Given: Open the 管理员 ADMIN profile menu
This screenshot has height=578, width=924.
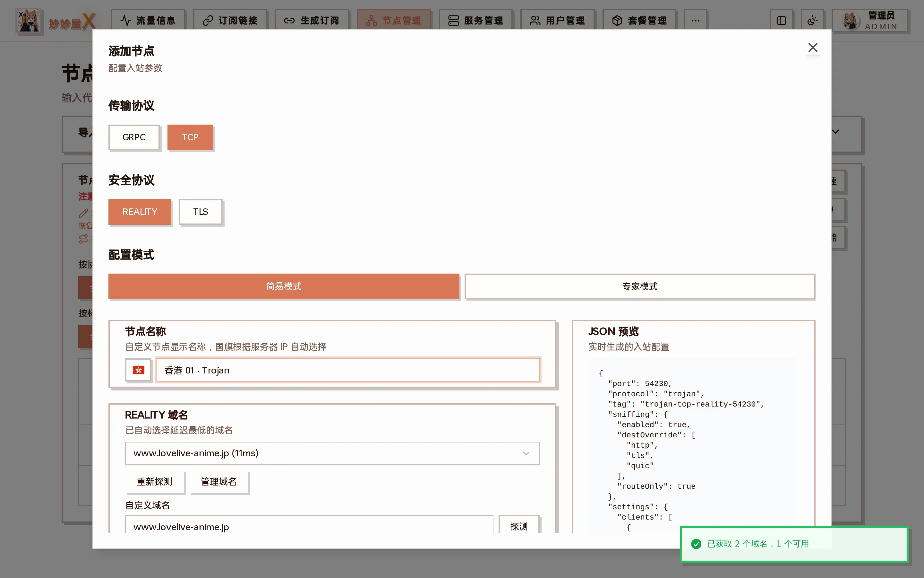Looking at the screenshot, I should point(870,21).
